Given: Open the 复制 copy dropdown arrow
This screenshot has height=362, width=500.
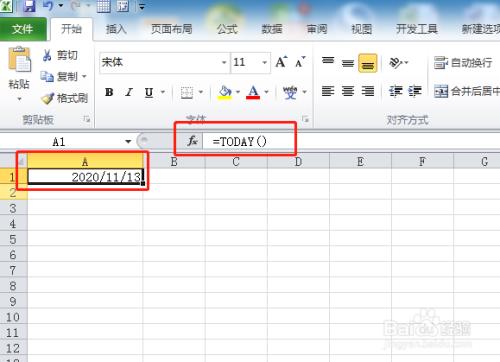Looking at the screenshot, I should [84, 77].
